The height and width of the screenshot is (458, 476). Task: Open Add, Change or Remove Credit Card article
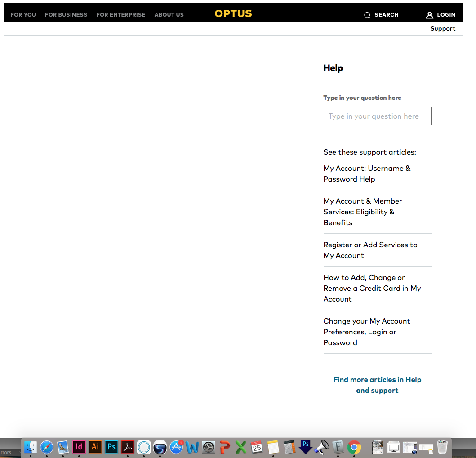click(x=372, y=289)
